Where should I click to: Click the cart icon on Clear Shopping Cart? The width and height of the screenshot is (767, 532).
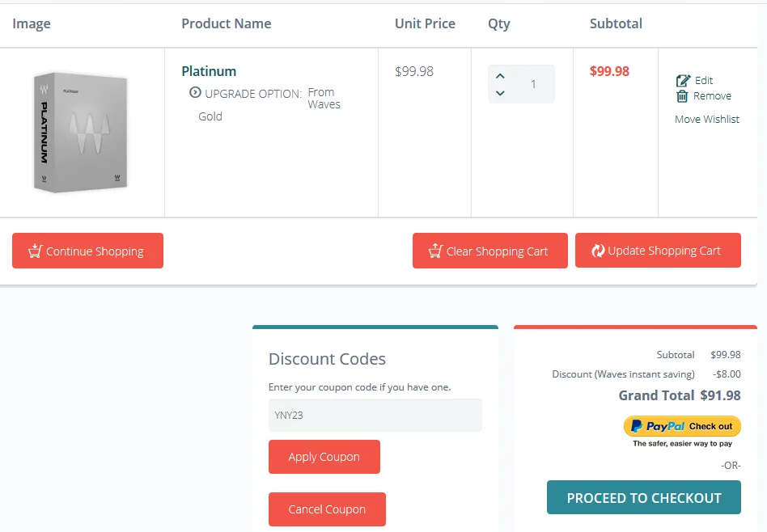coord(436,251)
